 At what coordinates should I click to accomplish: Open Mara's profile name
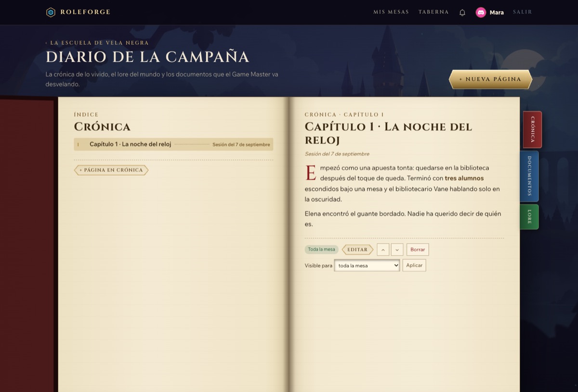pos(497,13)
